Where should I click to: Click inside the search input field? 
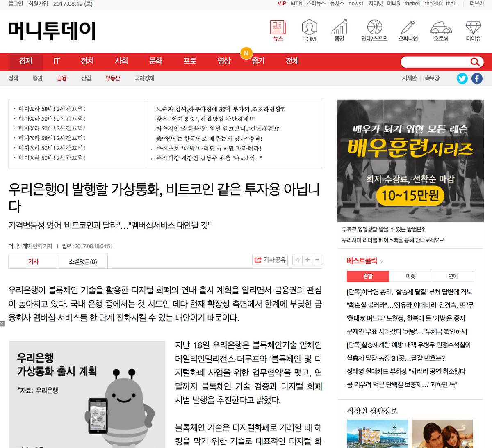click(435, 62)
